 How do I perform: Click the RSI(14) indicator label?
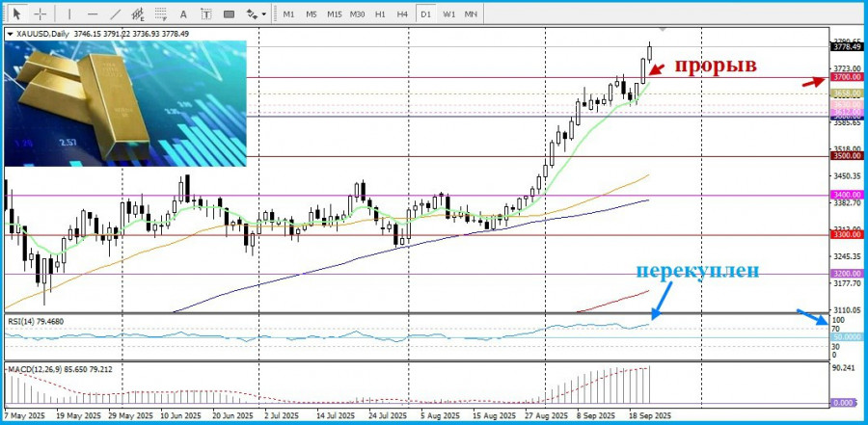click(x=35, y=320)
